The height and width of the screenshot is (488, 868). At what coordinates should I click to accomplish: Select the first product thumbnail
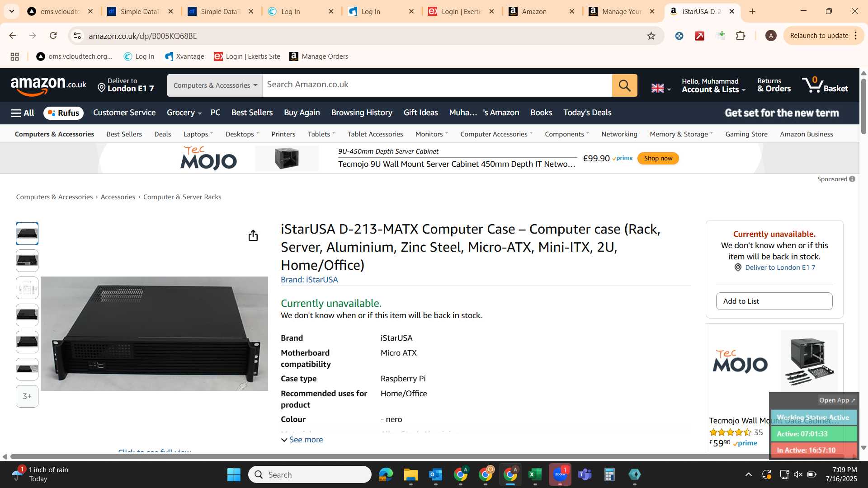click(x=27, y=234)
